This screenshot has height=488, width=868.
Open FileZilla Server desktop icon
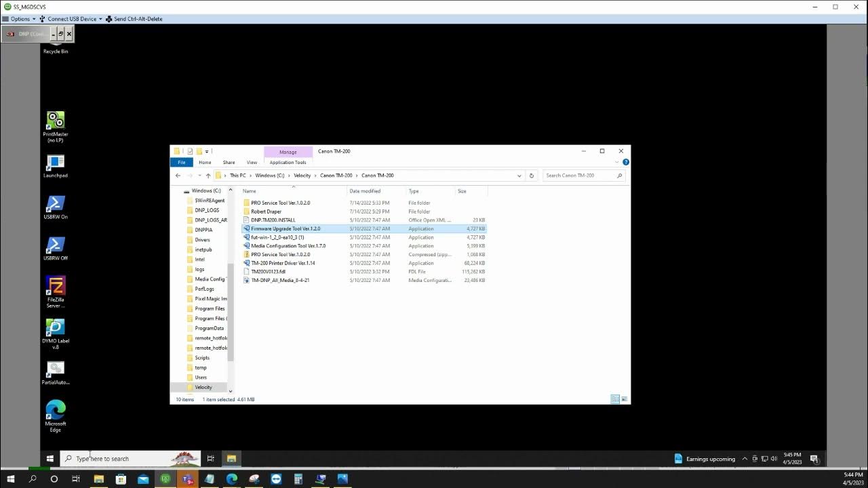coord(56,292)
